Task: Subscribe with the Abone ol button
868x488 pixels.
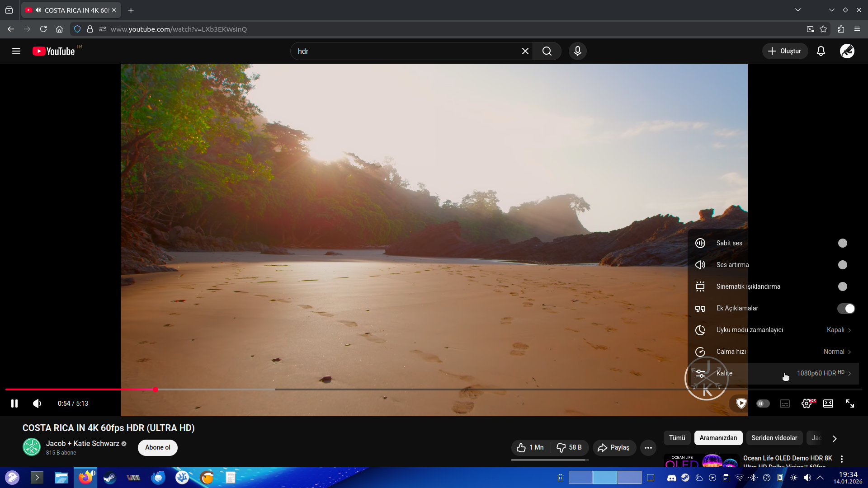Action: pos(158,447)
